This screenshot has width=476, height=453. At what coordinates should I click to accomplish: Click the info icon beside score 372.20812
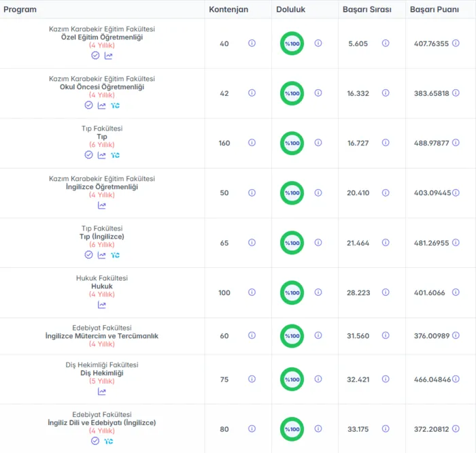pyautogui.click(x=456, y=429)
